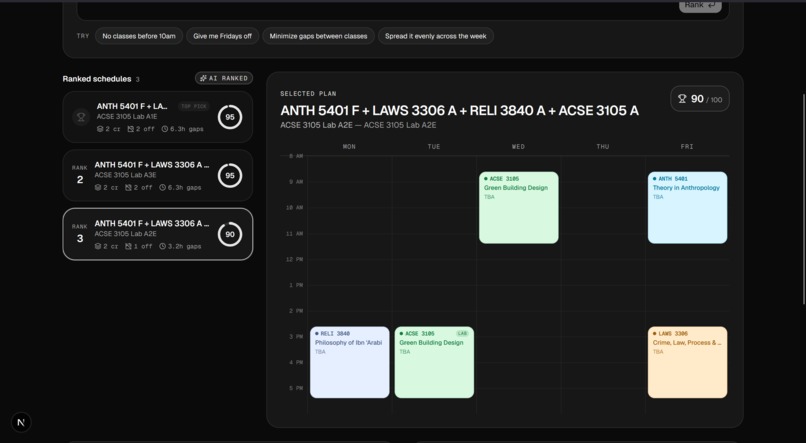Choose 'No classes before 10am' suggestion
The height and width of the screenshot is (443, 806).
pyautogui.click(x=139, y=36)
